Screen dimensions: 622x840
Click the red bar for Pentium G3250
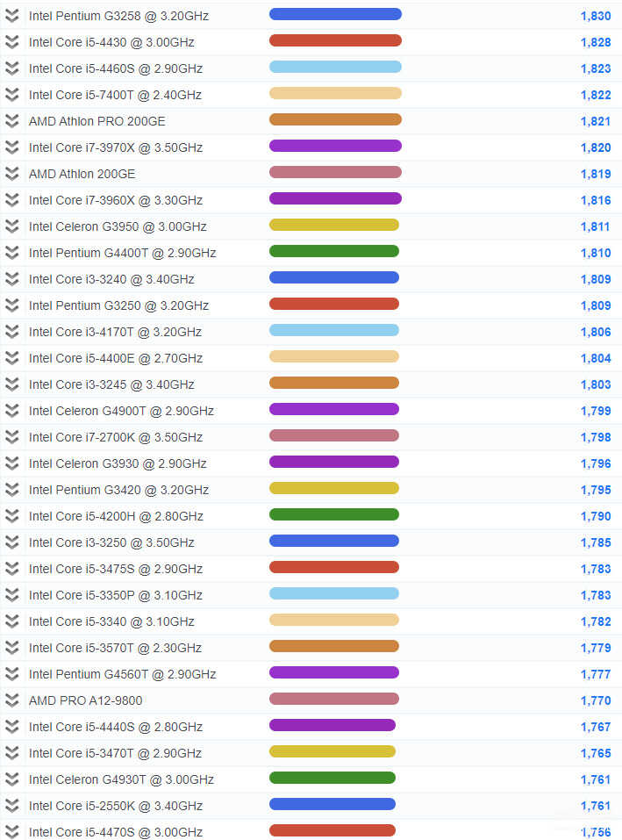[334, 304]
